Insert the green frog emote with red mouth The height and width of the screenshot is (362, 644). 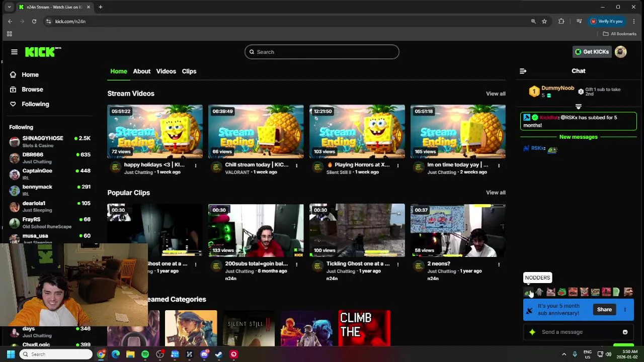tap(562, 292)
